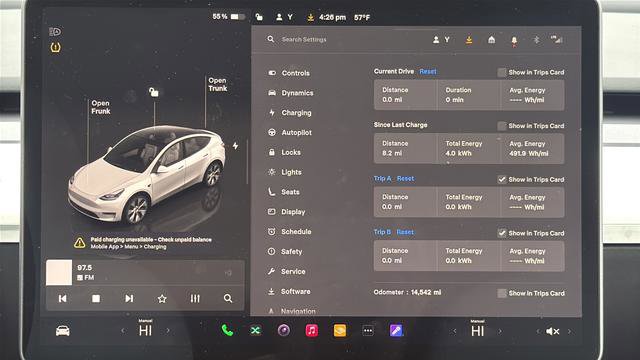
Task: Rename Trip A label
Action: tap(382, 178)
